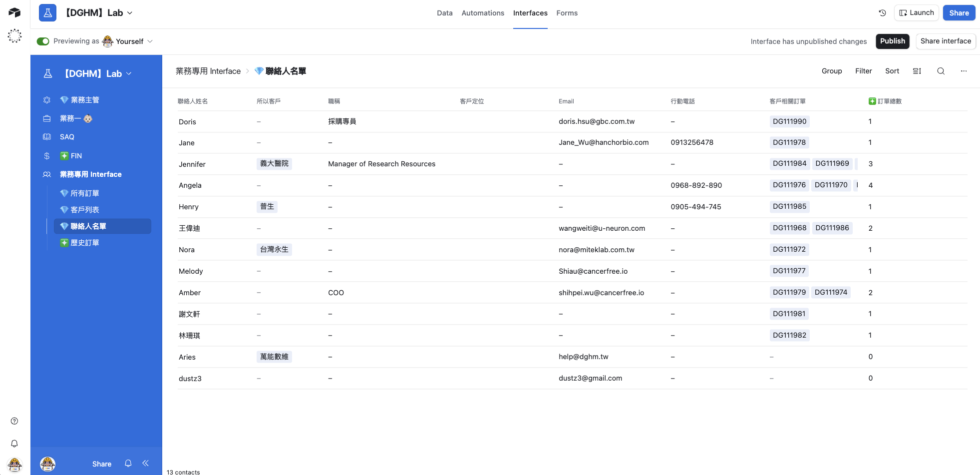Open the more options ellipsis menu
The width and height of the screenshot is (980, 475).
point(964,71)
